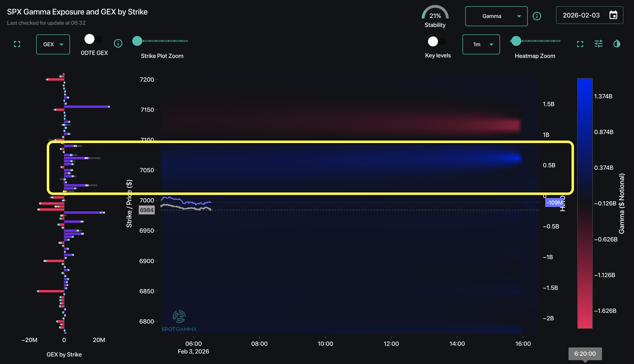Click the Gamma notional color scale bar

(x=585, y=203)
